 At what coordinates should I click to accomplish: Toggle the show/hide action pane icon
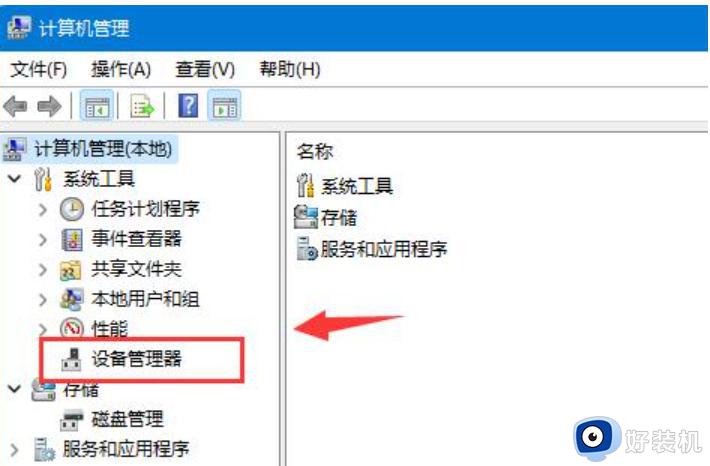tap(225, 106)
